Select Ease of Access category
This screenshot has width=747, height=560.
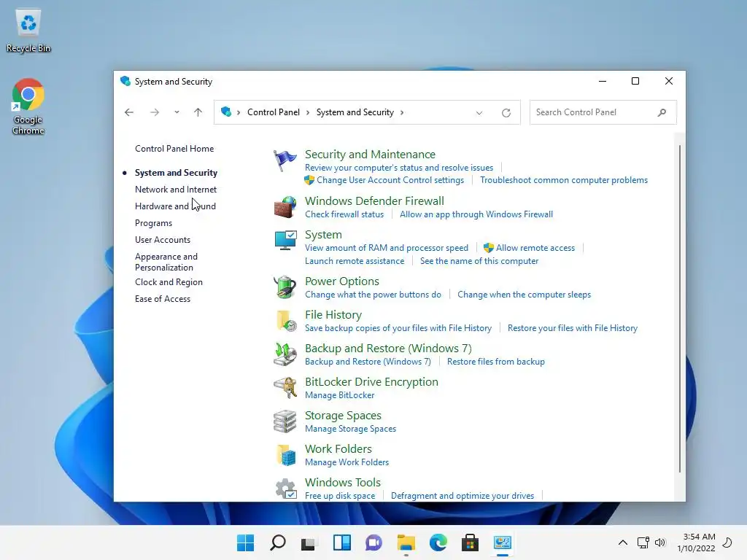click(163, 298)
